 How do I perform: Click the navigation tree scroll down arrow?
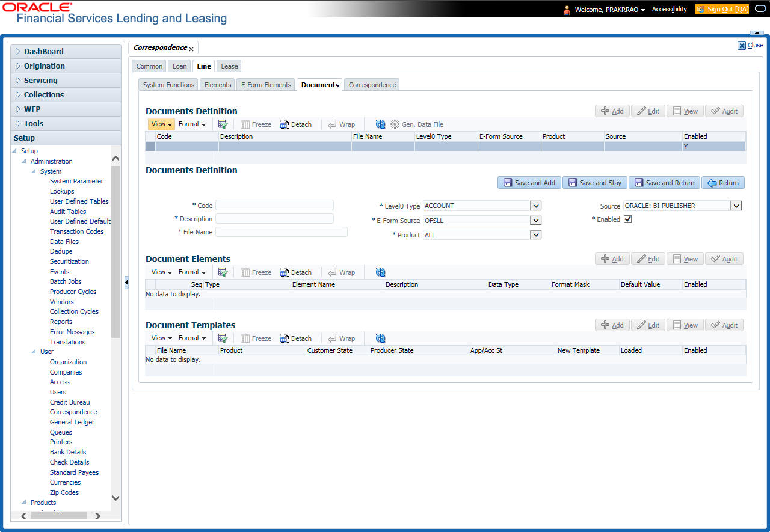(116, 498)
